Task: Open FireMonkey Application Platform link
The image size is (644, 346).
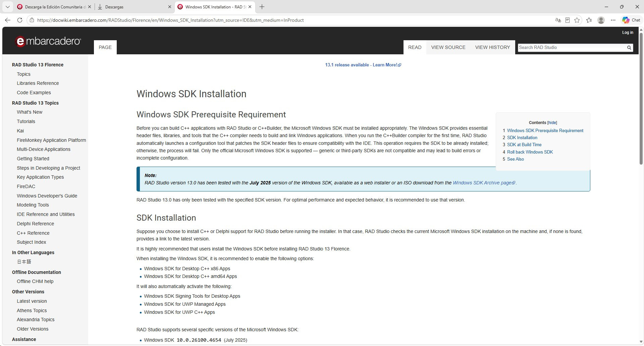Action: click(51, 140)
